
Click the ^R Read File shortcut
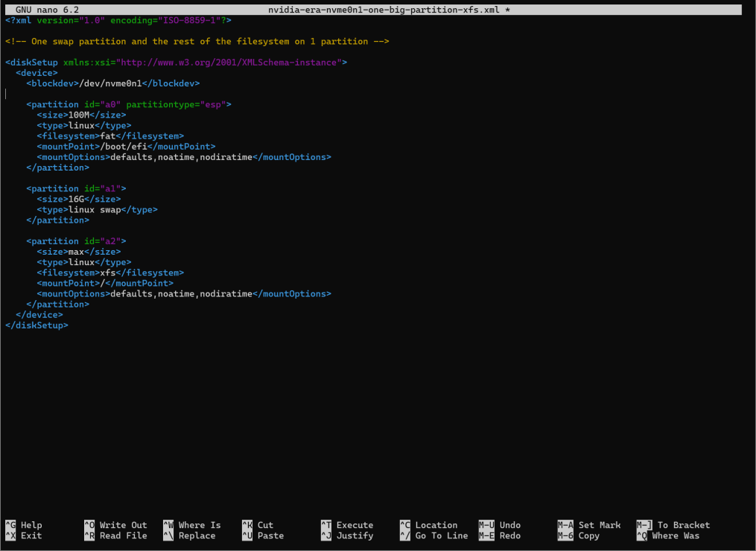tap(115, 535)
